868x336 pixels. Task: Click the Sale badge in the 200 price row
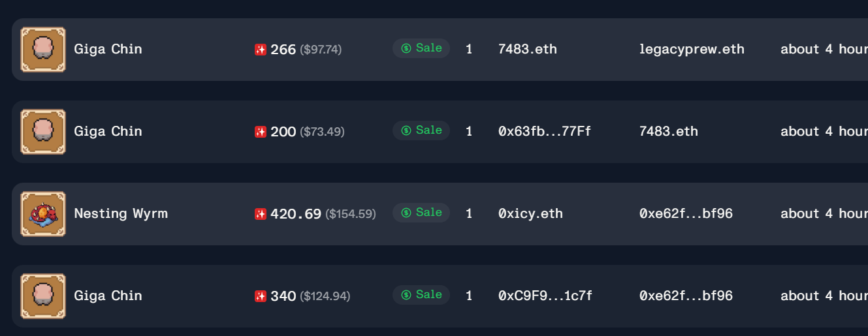tap(421, 130)
